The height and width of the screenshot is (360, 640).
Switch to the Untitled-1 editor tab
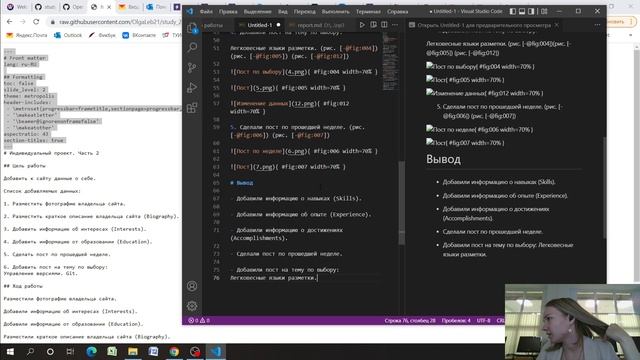[x=260, y=25]
